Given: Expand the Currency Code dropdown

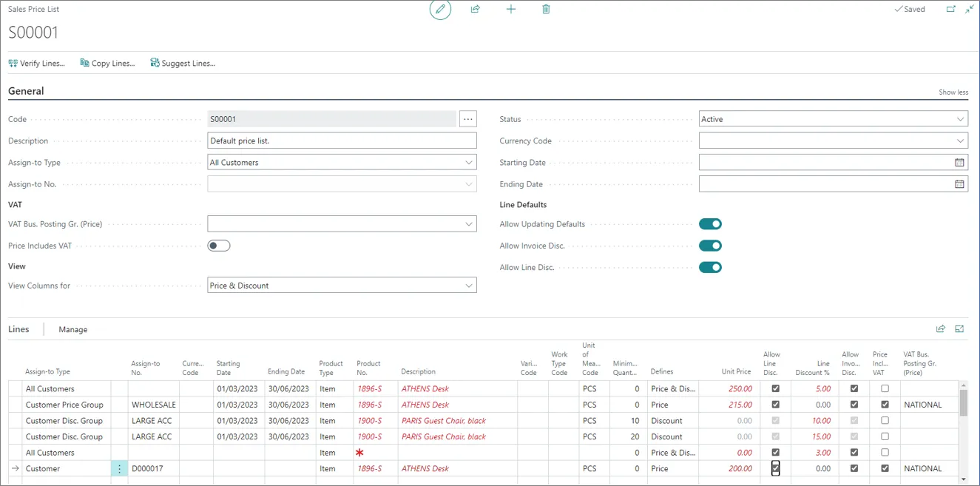Looking at the screenshot, I should tap(960, 141).
